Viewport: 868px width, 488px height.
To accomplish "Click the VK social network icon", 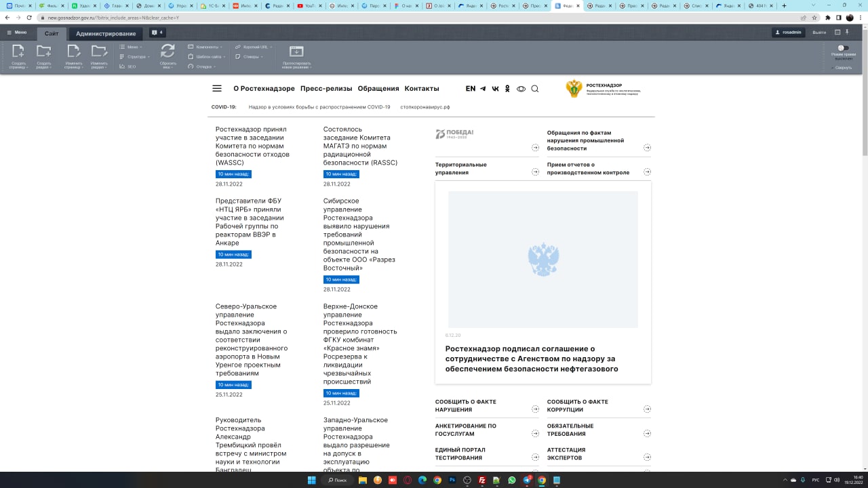I will (x=495, y=89).
